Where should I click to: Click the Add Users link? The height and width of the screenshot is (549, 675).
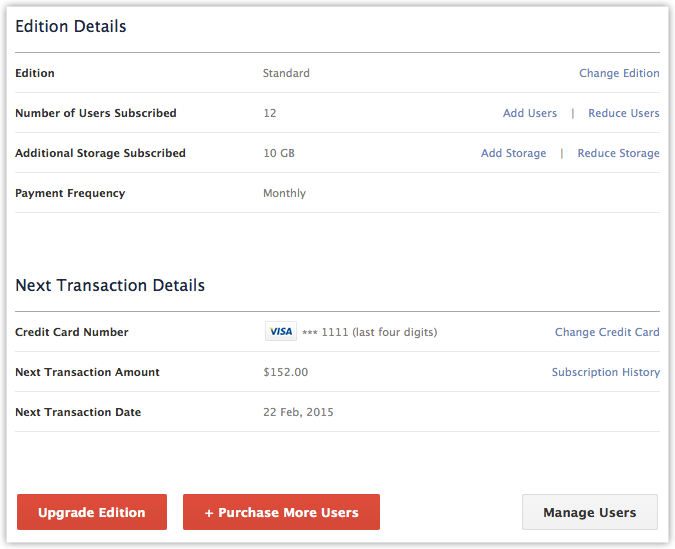[529, 113]
